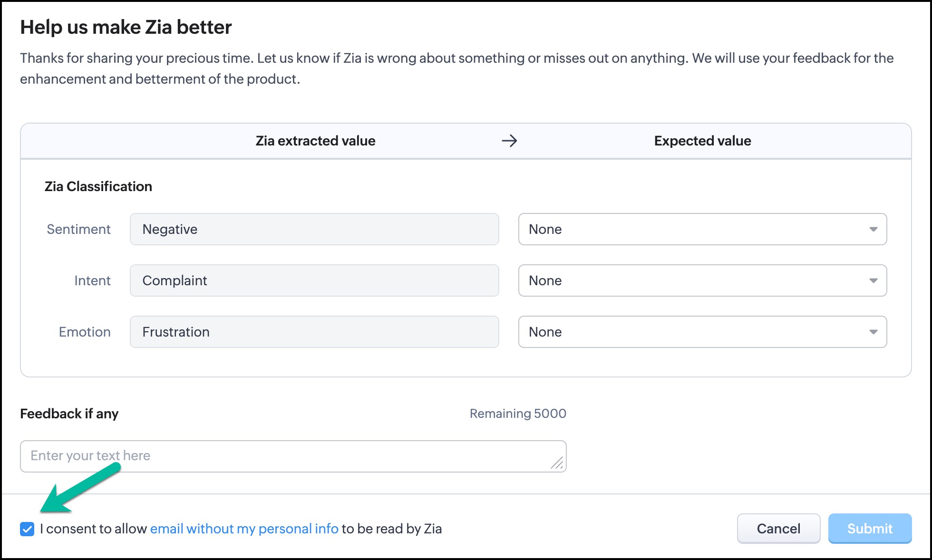Click the Negative extracted sentiment field
Viewport: 932px width, 560px height.
(314, 229)
